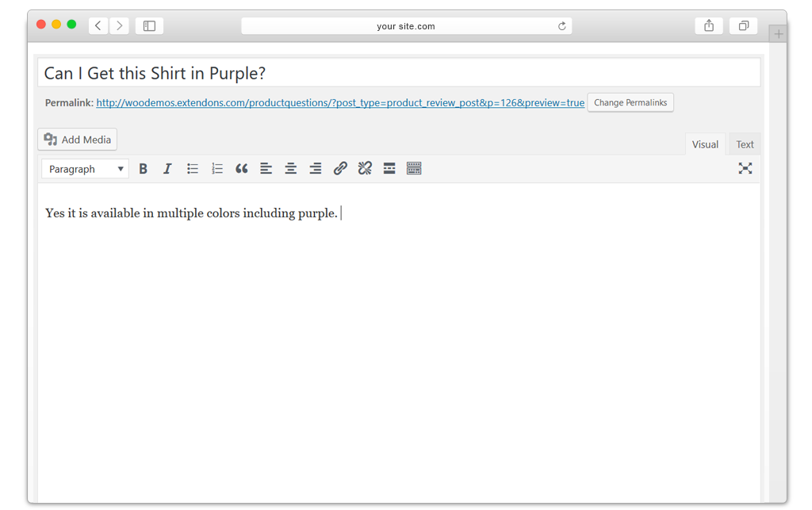
Task: Insert a bulleted list
Action: (x=192, y=169)
